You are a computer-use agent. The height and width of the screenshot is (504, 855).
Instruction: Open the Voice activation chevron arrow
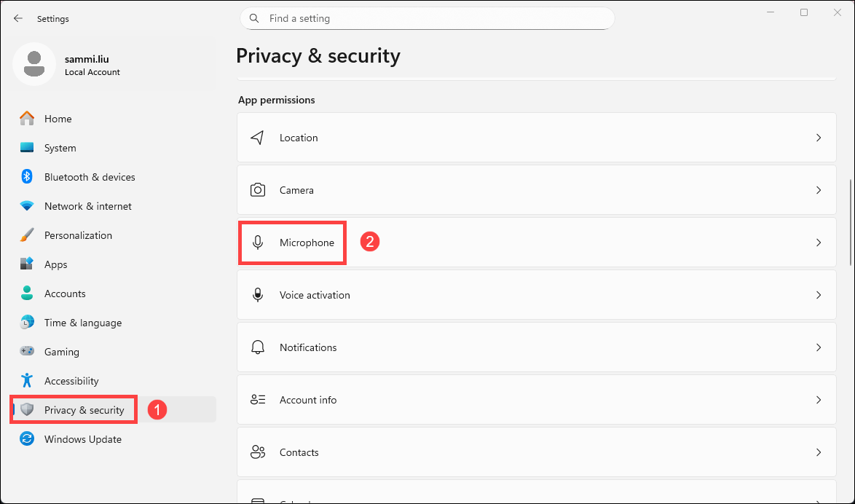[x=819, y=295]
